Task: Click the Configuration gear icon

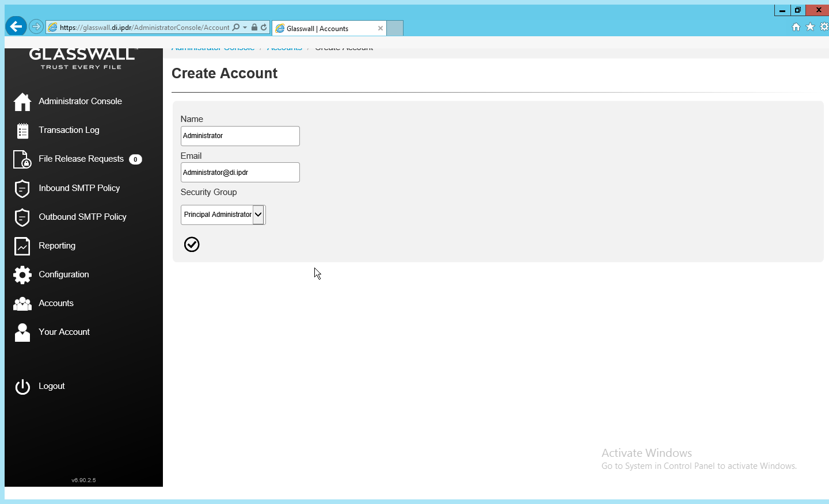Action: tap(22, 275)
